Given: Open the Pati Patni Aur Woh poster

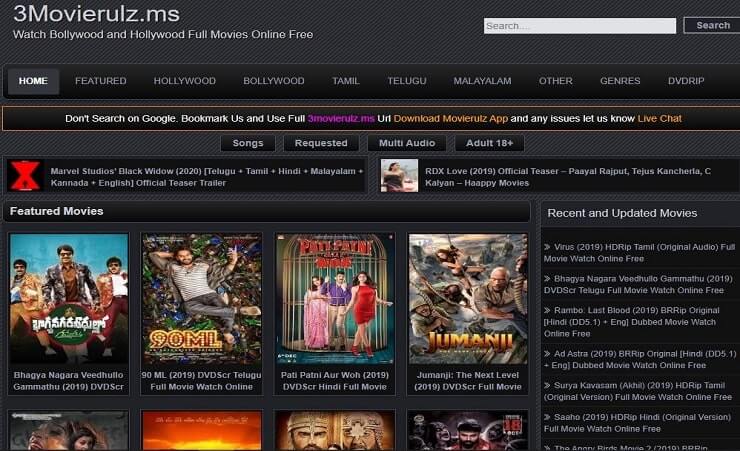Looking at the screenshot, I should point(335,299).
